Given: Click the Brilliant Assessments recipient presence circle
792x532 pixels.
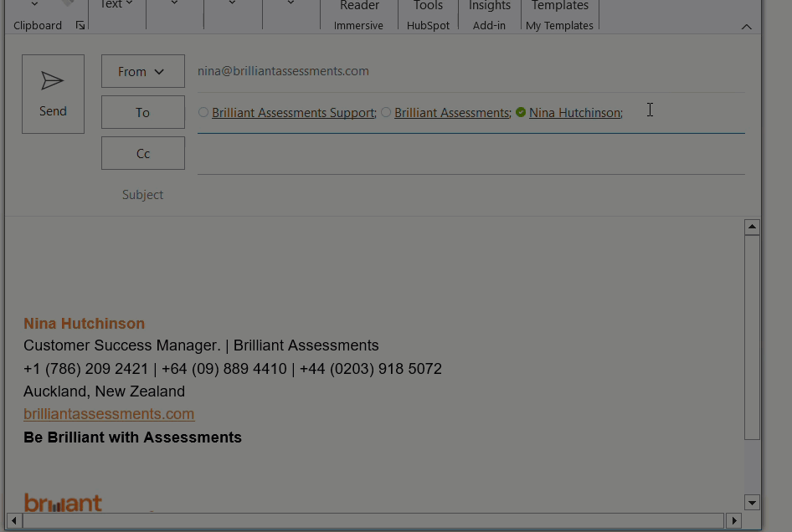Looking at the screenshot, I should (x=386, y=112).
